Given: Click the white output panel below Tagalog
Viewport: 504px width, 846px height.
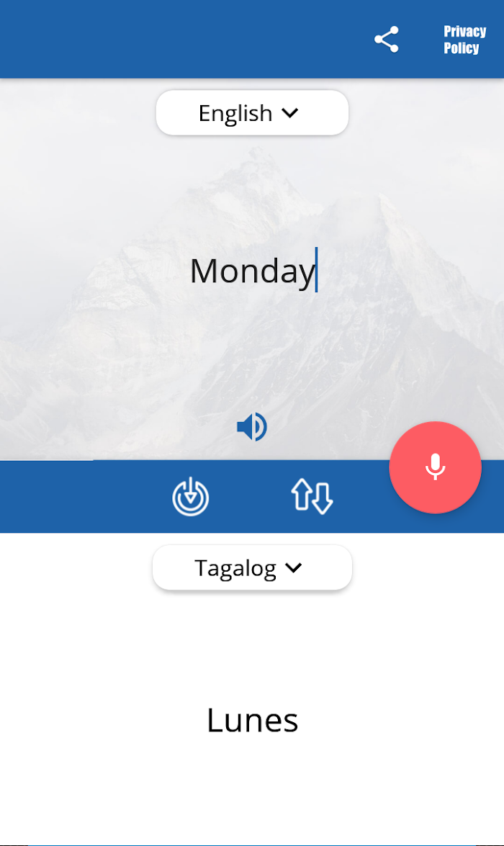Looking at the screenshot, I should click(252, 783).
